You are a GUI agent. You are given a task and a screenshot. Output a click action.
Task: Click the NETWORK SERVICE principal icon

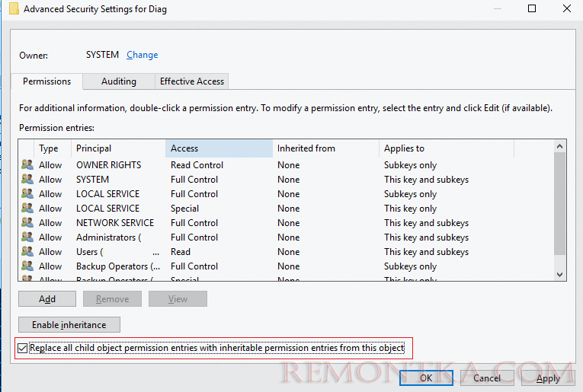[x=27, y=222]
